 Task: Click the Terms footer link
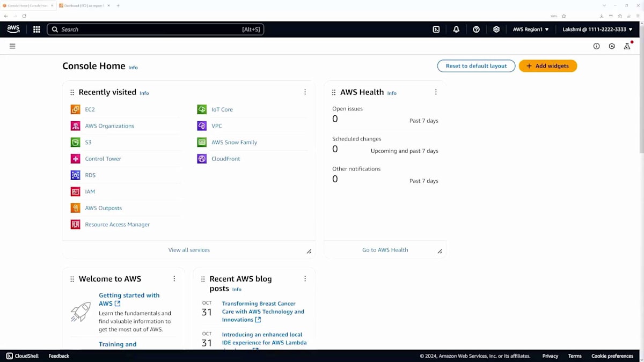pyautogui.click(x=575, y=356)
